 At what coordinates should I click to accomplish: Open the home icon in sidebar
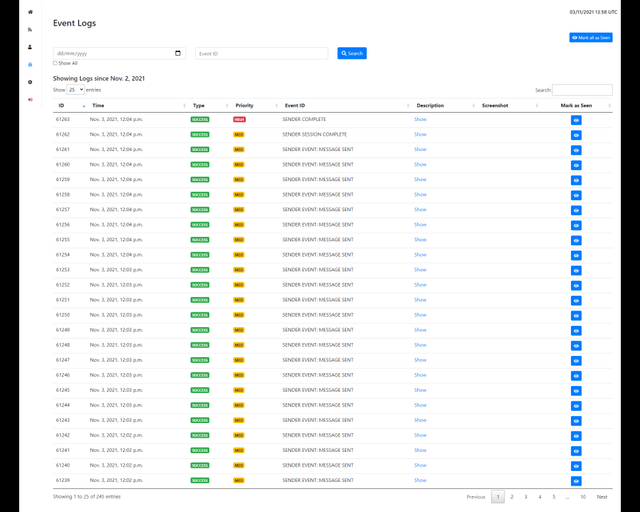tap(30, 12)
